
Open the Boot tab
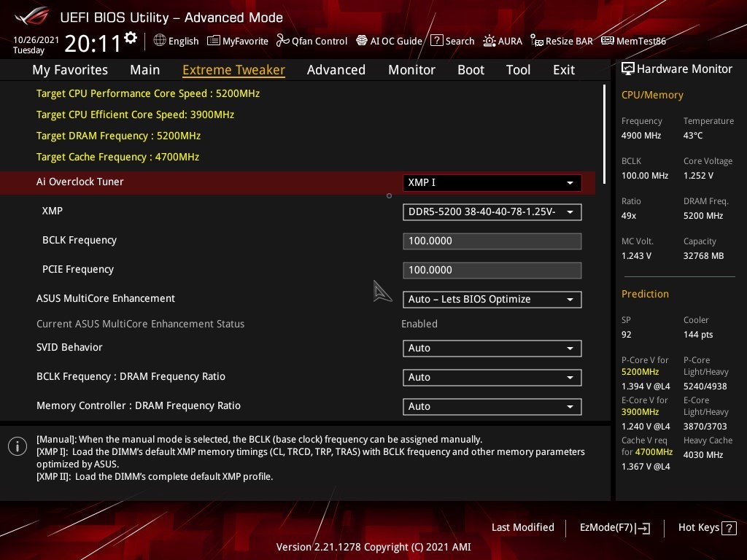pyautogui.click(x=471, y=70)
